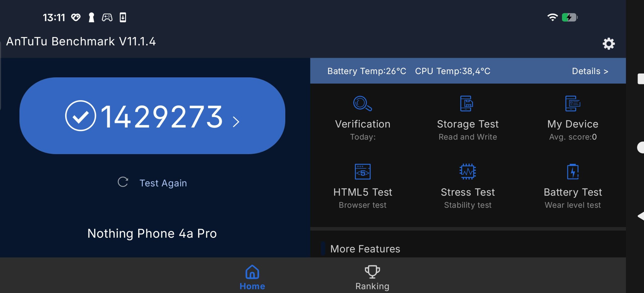The height and width of the screenshot is (293, 644).
Task: Tap the Wi-Fi status icon
Action: point(552,17)
